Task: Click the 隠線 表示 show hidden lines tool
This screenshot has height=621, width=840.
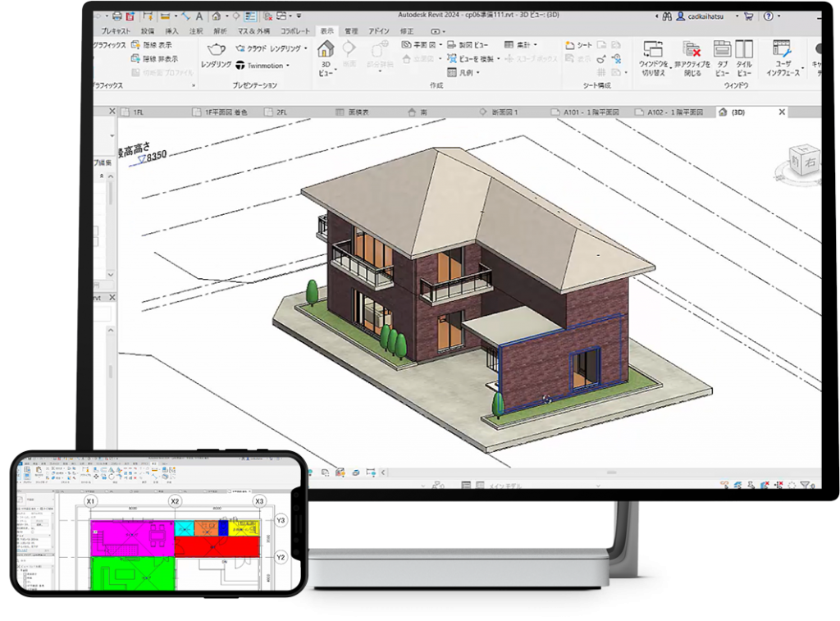Action: [152, 45]
